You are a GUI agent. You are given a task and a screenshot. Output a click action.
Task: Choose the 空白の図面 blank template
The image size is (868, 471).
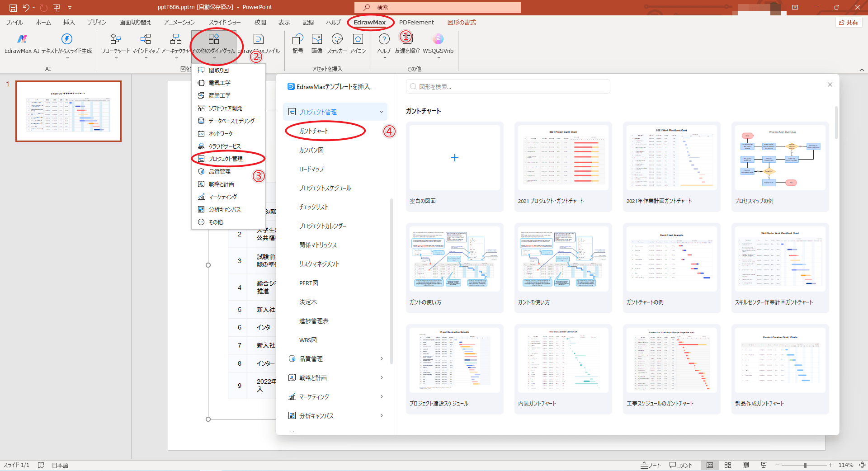coord(454,166)
